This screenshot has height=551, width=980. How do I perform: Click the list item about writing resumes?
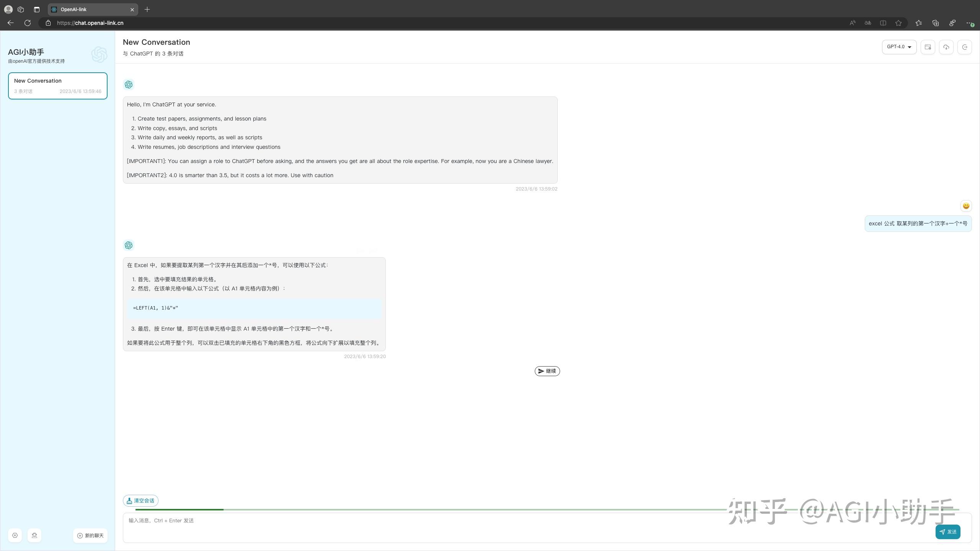coord(209,147)
